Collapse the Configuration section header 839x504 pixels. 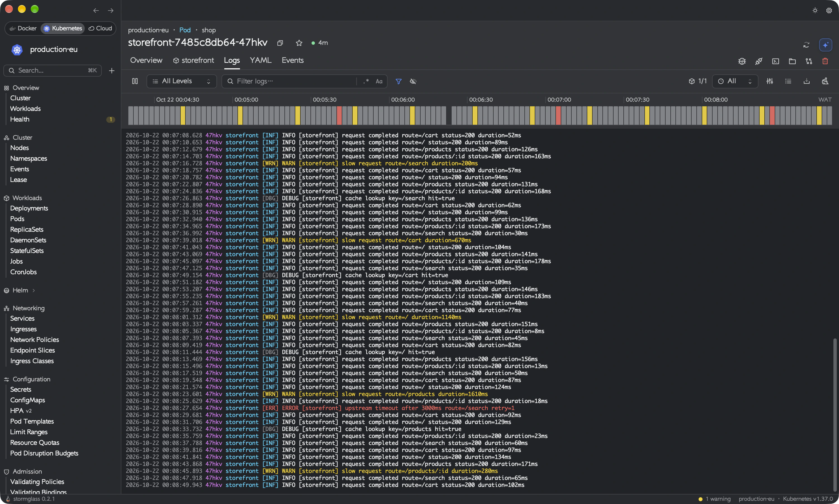point(31,379)
